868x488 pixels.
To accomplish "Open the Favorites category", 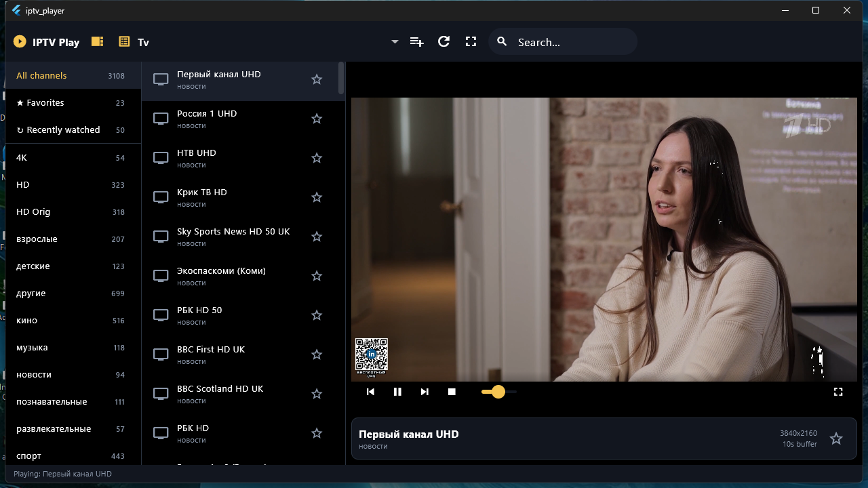I will (x=73, y=102).
